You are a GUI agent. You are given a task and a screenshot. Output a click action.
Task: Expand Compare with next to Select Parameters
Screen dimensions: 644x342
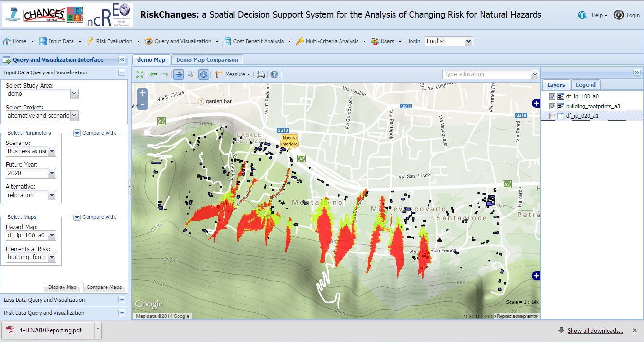pyautogui.click(x=77, y=133)
